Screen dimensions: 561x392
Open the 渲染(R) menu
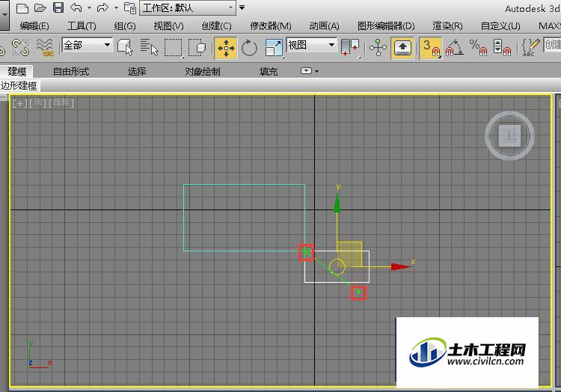point(447,25)
